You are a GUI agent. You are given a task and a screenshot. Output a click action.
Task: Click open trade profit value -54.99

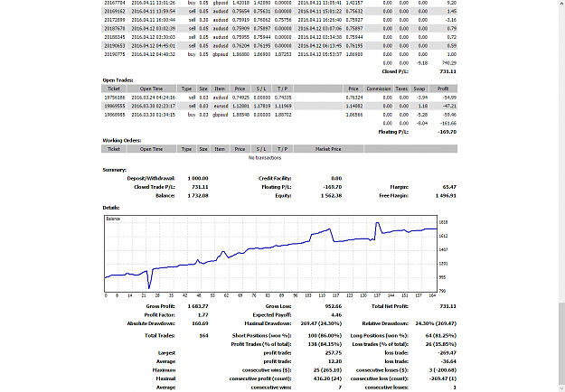point(449,98)
